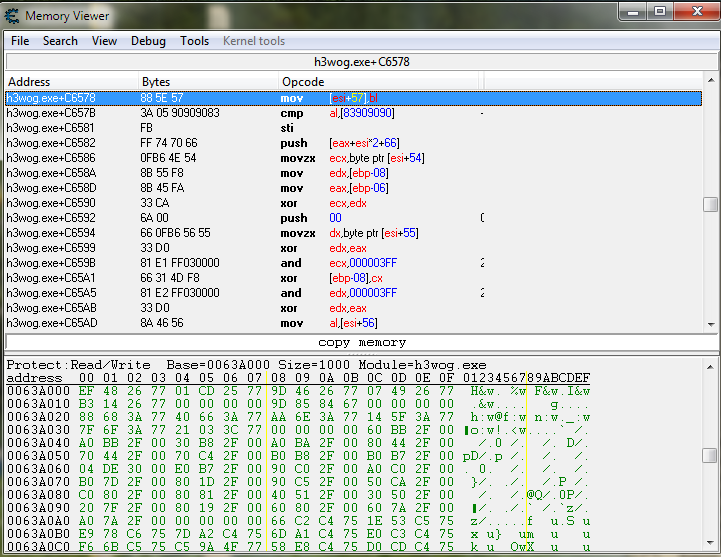Minimize the Memory Viewer window
The image size is (721, 557).
(x=633, y=12)
